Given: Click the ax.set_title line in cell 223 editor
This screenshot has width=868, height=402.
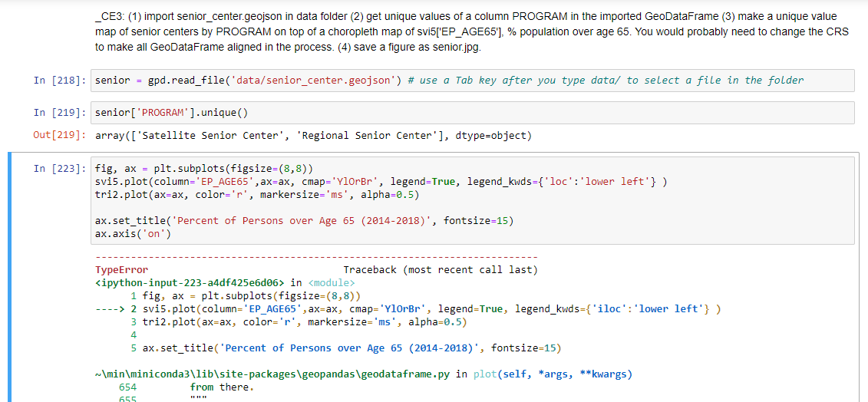Looking at the screenshot, I should tap(305, 221).
